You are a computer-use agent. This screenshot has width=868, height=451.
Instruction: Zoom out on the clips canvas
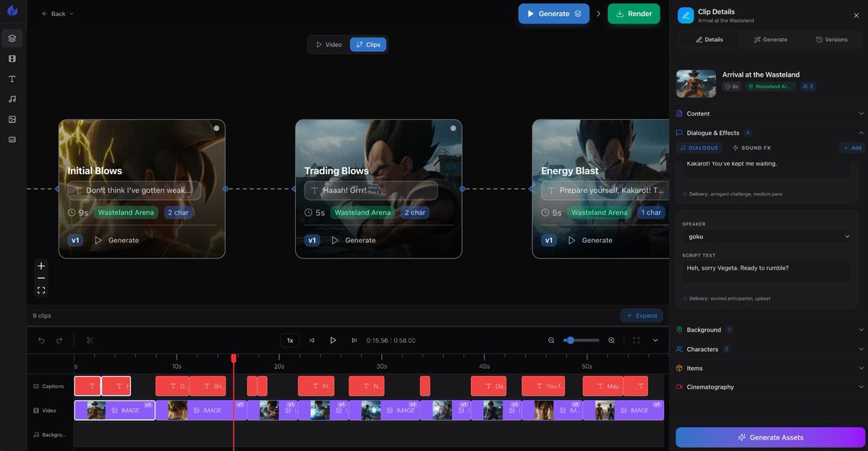point(41,278)
